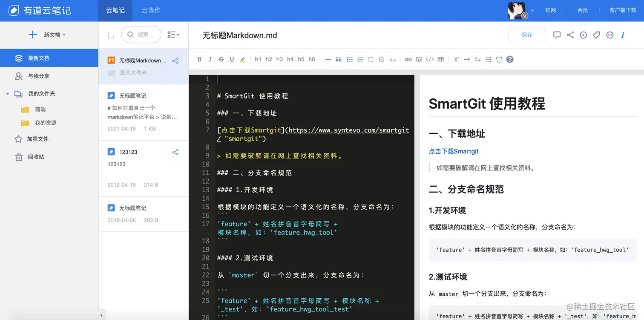Screen dimensions: 644x320
Task: Click the user avatar
Action: 517,10
